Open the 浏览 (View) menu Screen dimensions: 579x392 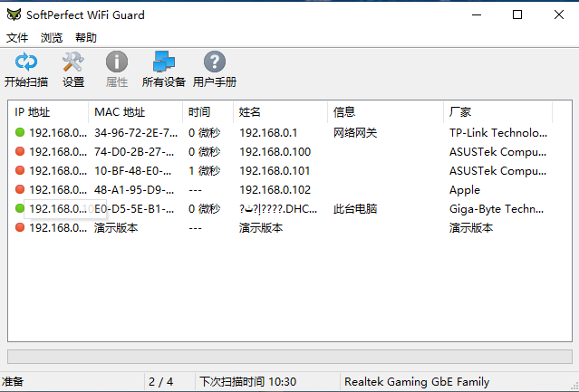click(x=52, y=38)
